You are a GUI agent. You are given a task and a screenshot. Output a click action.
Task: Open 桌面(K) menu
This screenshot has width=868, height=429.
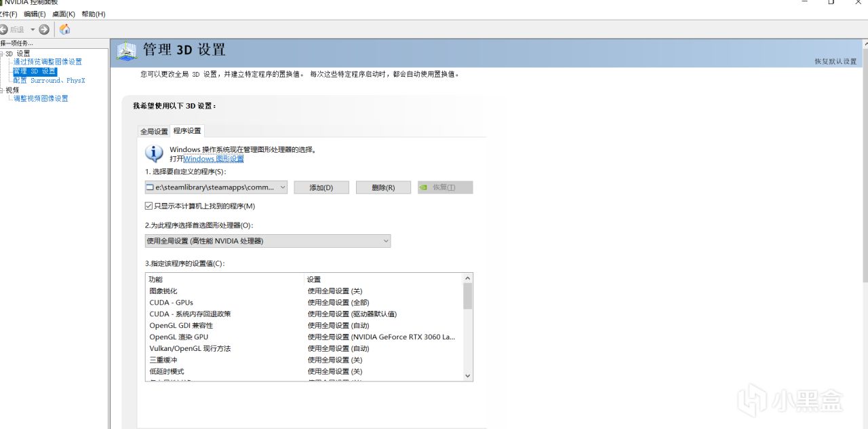pos(64,14)
